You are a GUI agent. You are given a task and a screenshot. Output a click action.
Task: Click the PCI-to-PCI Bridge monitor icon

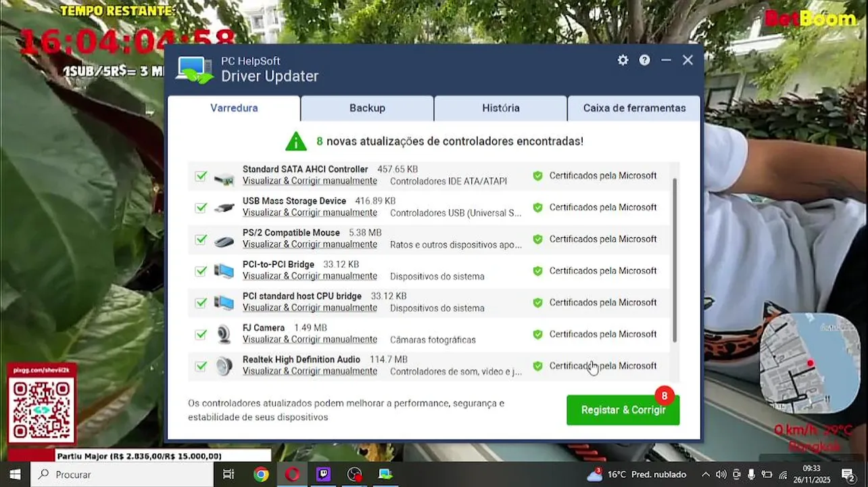(224, 271)
